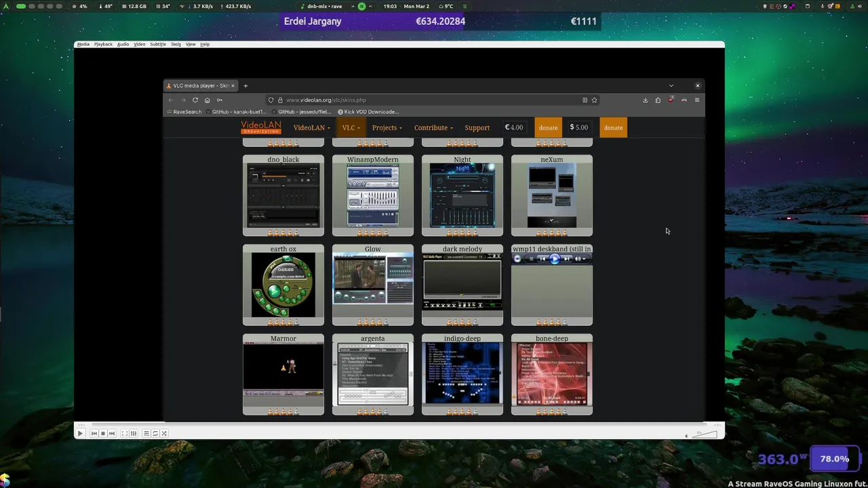
Task: Open VLC View menu
Action: [191, 44]
